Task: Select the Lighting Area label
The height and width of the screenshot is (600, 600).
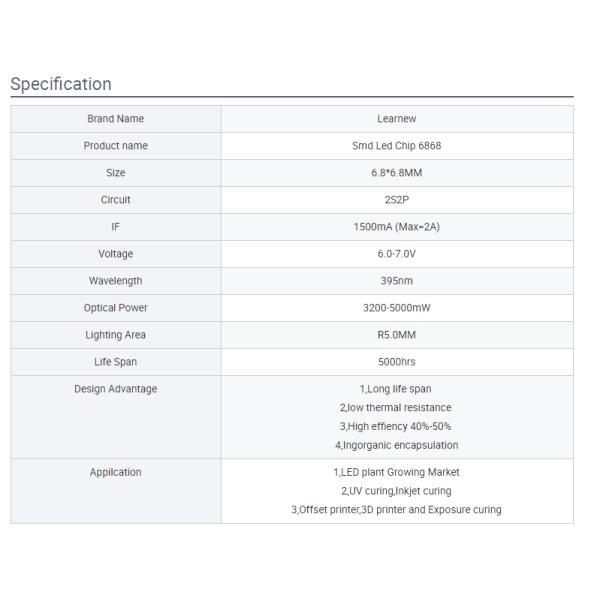Action: pos(116,335)
